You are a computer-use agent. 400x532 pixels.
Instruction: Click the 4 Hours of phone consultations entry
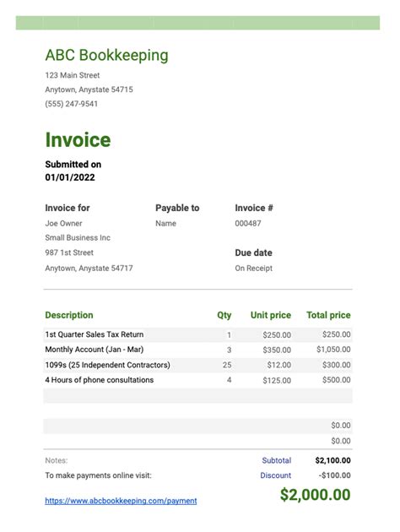pyautogui.click(x=100, y=380)
